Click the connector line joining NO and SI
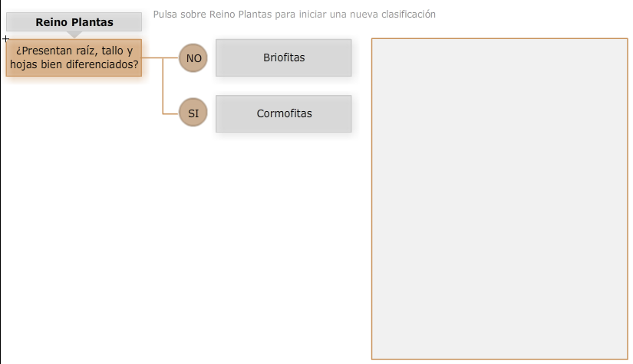 tap(163, 86)
